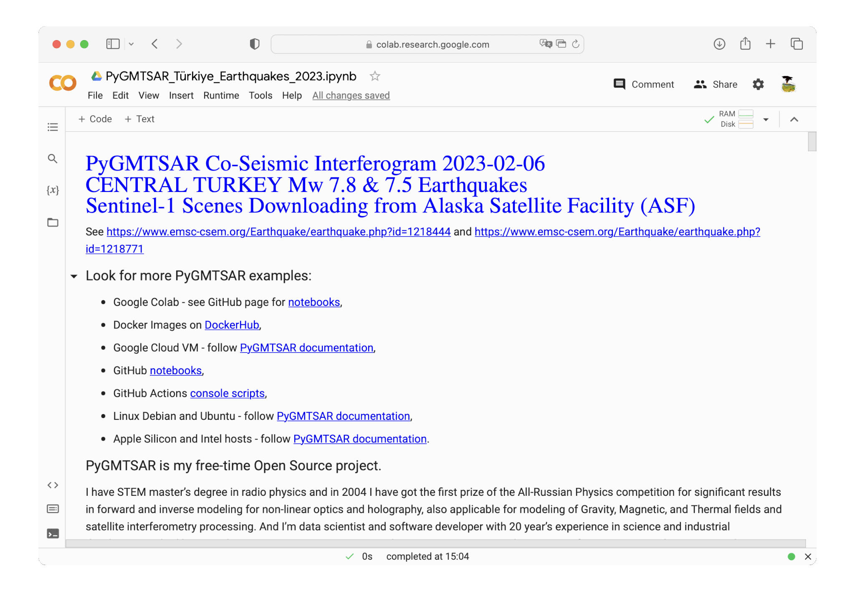This screenshot has width=855, height=616.
Task: Click the Share button
Action: click(x=716, y=84)
